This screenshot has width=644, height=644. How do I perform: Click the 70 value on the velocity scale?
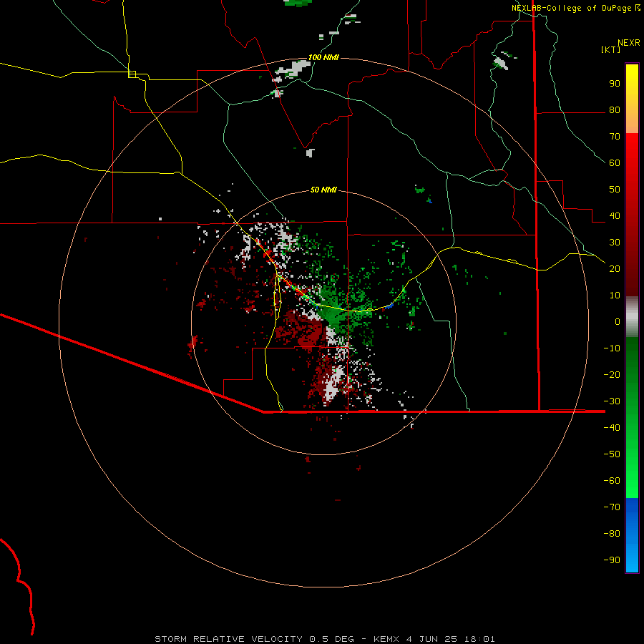click(615, 137)
